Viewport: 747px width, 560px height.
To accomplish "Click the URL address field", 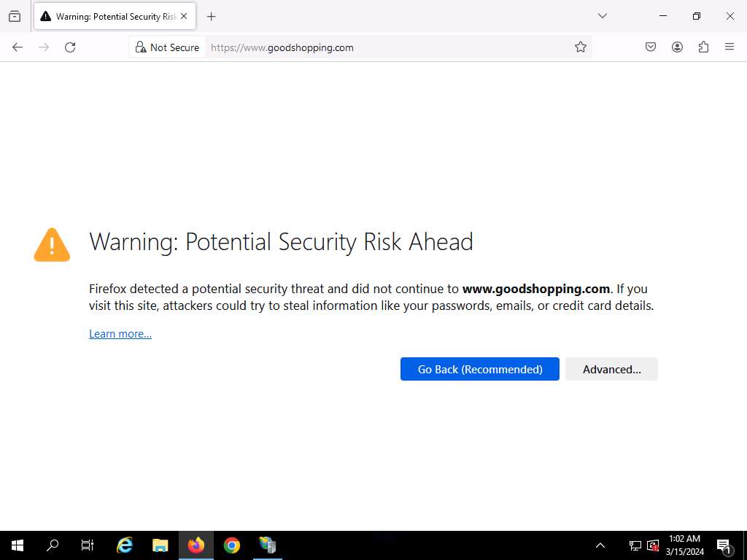I will 387,47.
